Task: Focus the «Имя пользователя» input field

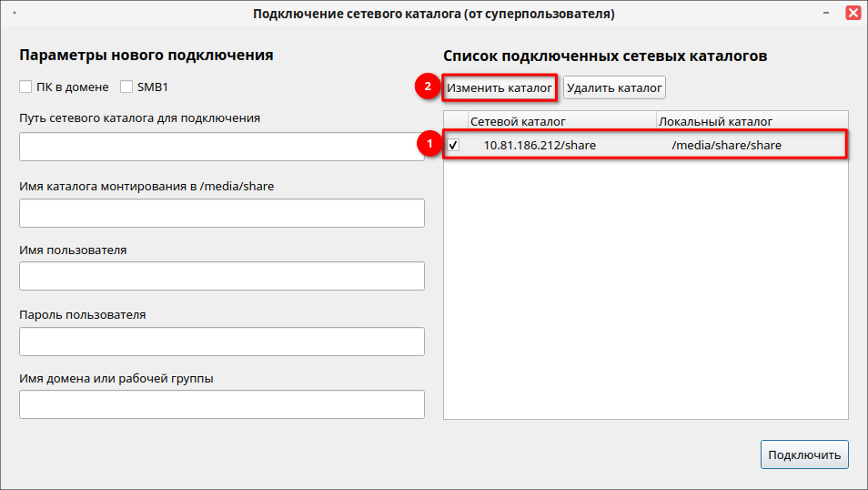Action: coord(221,276)
